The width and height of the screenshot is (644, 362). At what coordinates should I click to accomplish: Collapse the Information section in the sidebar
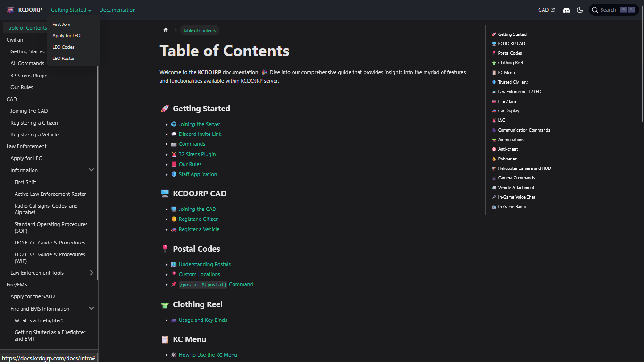(x=92, y=170)
